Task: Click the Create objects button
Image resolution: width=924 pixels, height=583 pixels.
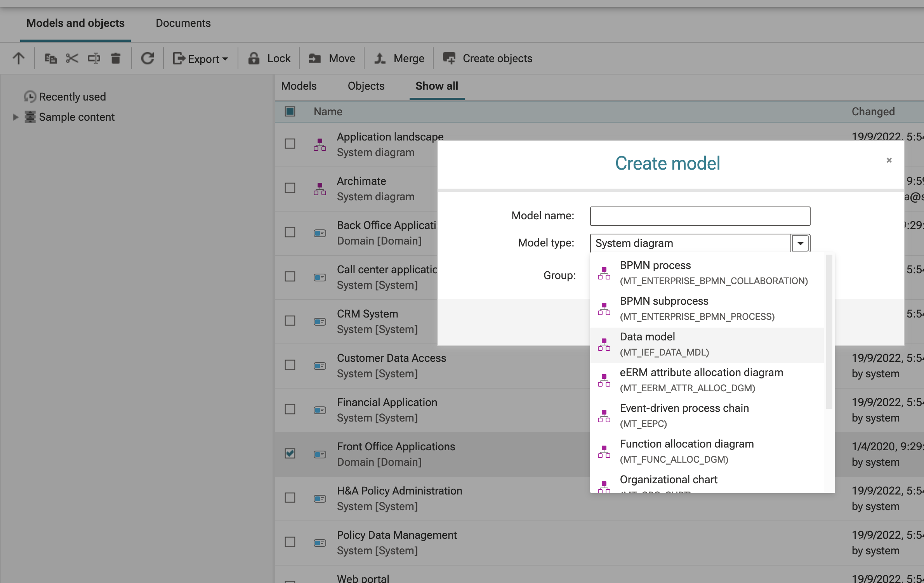Action: tap(488, 59)
